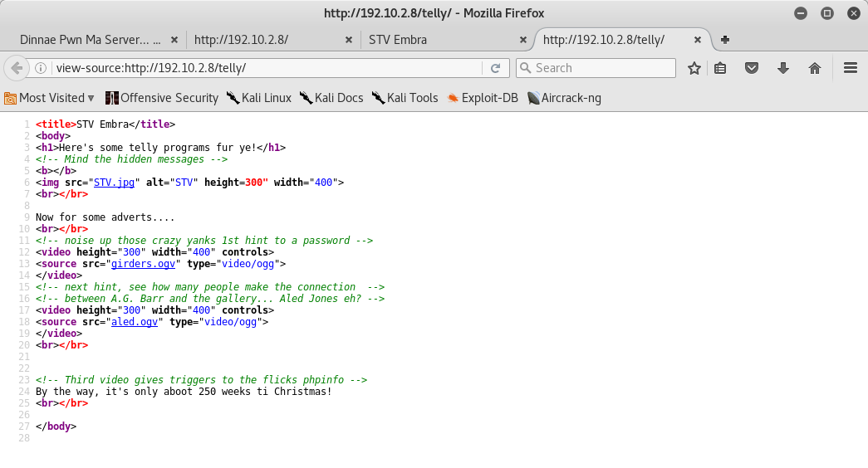This screenshot has height=468, width=868.
Task: Show your bookmarks list icon
Action: click(721, 68)
